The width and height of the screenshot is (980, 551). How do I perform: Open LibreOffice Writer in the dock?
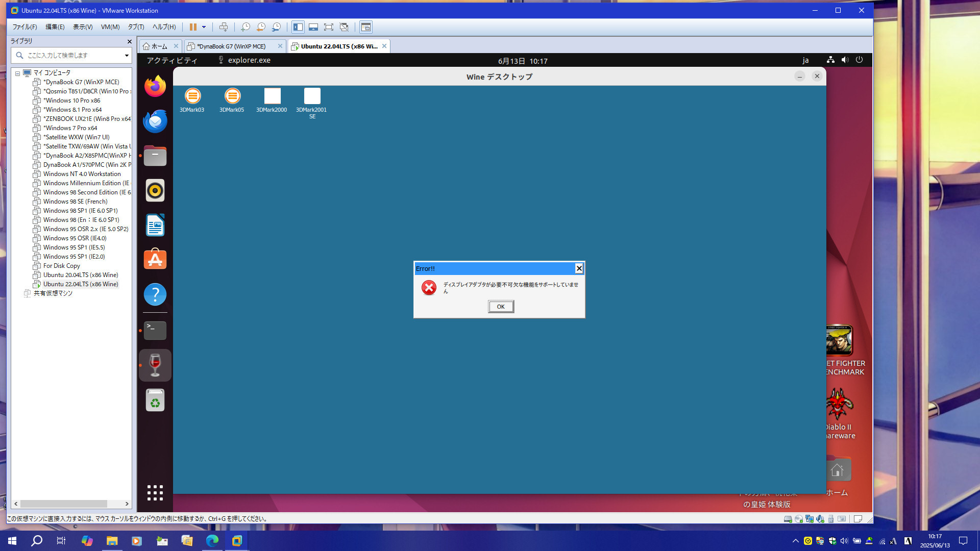(x=155, y=225)
